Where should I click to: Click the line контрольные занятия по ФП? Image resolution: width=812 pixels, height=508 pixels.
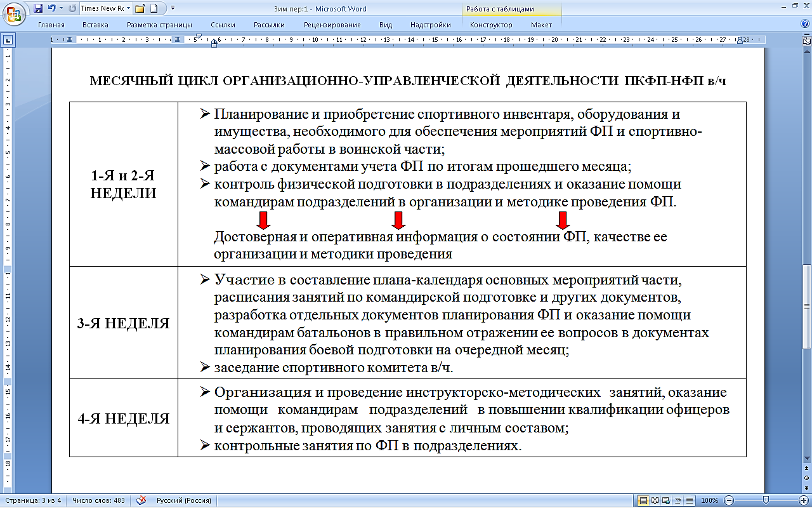click(x=367, y=446)
